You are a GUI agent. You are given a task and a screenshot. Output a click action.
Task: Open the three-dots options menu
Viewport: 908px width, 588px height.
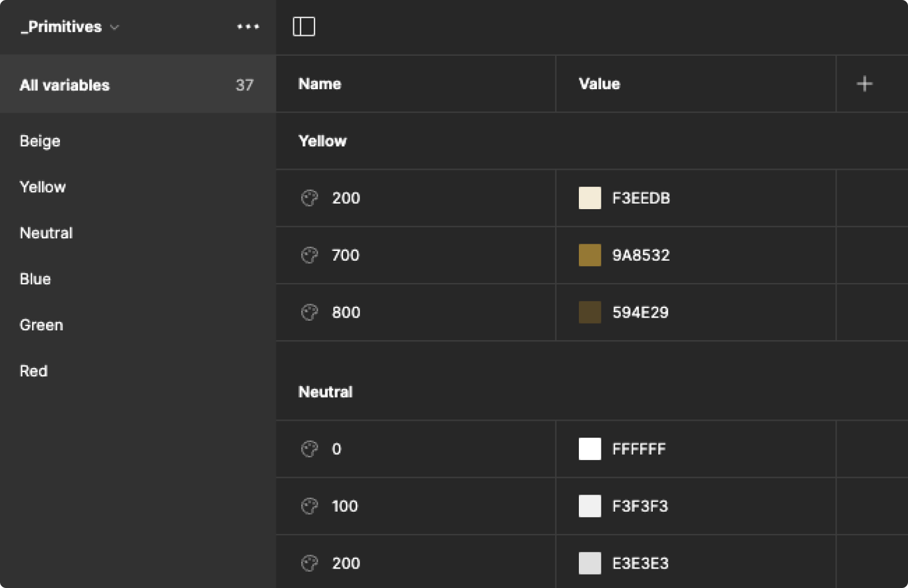click(x=248, y=27)
